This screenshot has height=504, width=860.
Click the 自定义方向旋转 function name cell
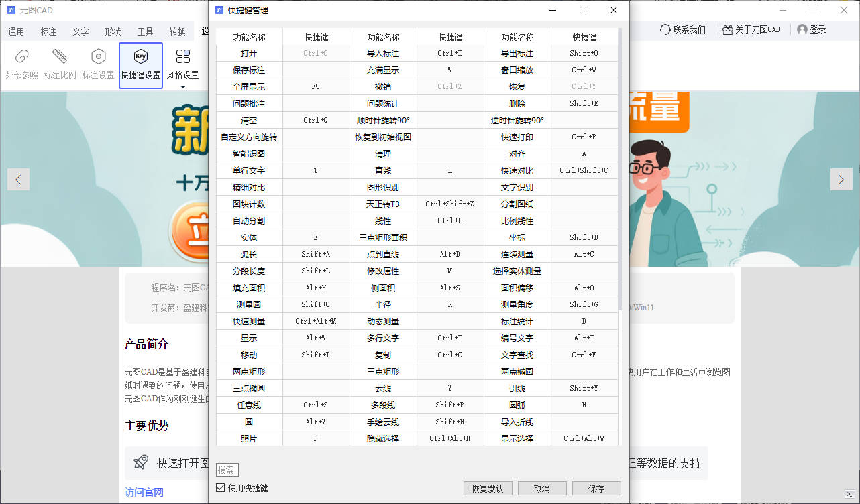249,137
